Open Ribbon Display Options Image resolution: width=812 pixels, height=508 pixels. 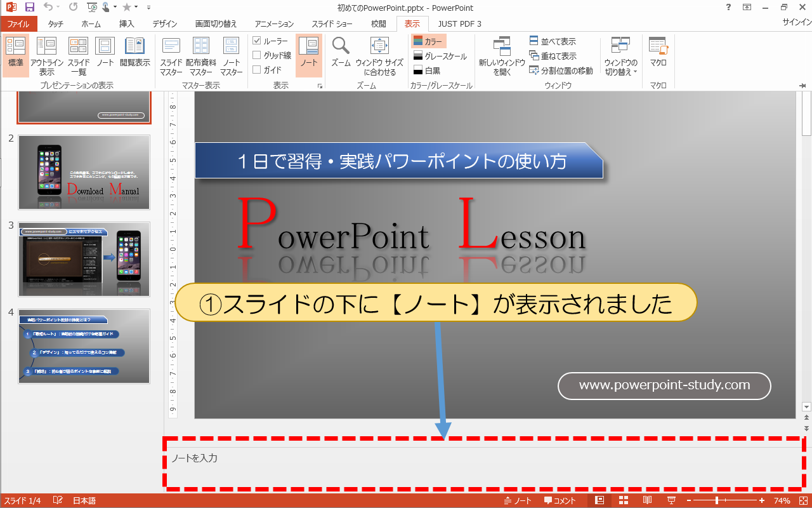(x=747, y=7)
